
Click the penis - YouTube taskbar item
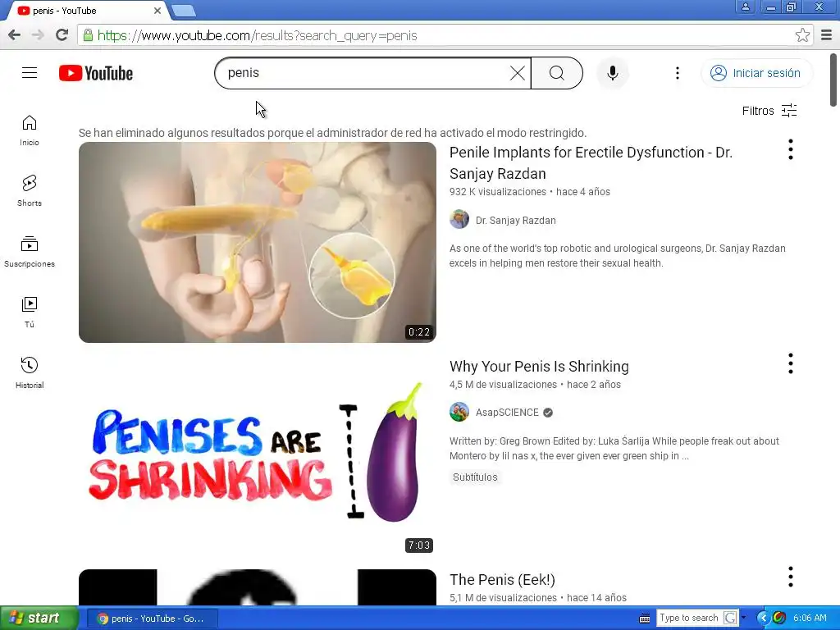[x=152, y=619]
